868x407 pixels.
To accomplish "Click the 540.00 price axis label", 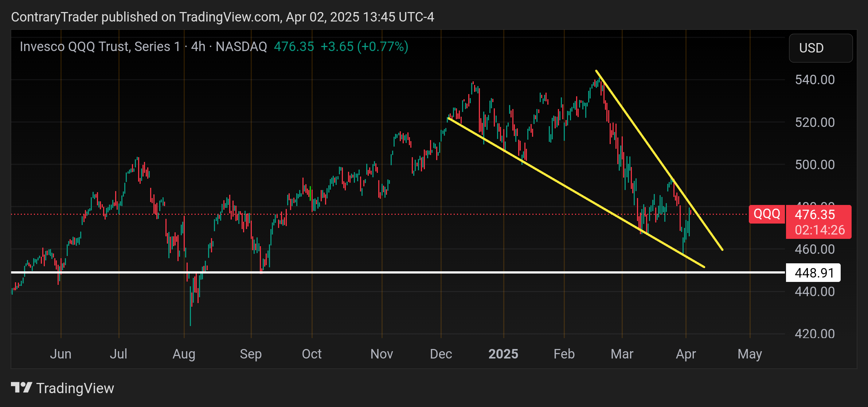I will pyautogui.click(x=815, y=80).
